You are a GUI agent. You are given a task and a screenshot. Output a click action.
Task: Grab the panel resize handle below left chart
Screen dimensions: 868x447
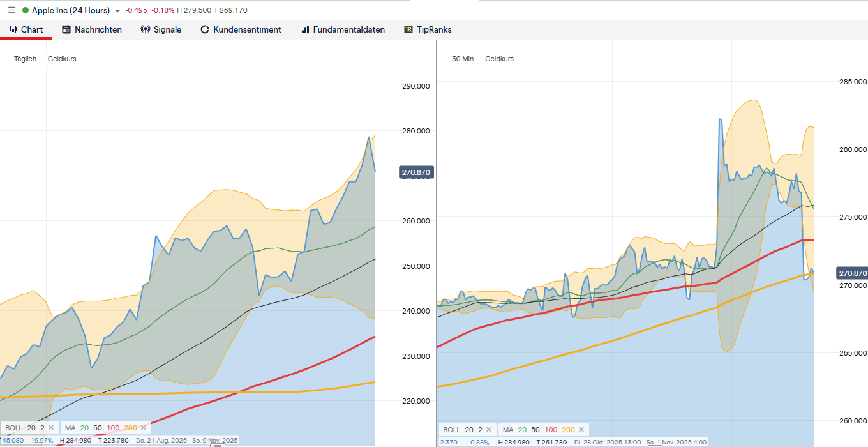(216, 445)
